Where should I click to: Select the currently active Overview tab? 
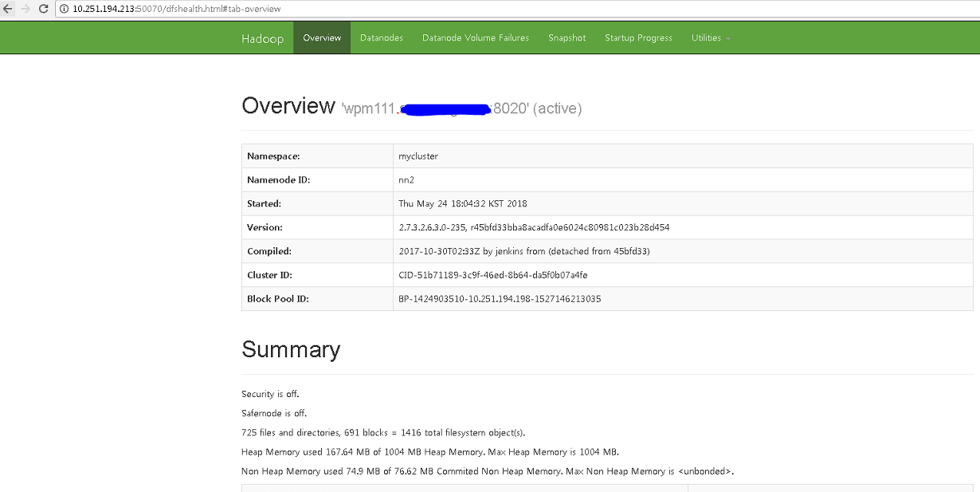tap(322, 37)
